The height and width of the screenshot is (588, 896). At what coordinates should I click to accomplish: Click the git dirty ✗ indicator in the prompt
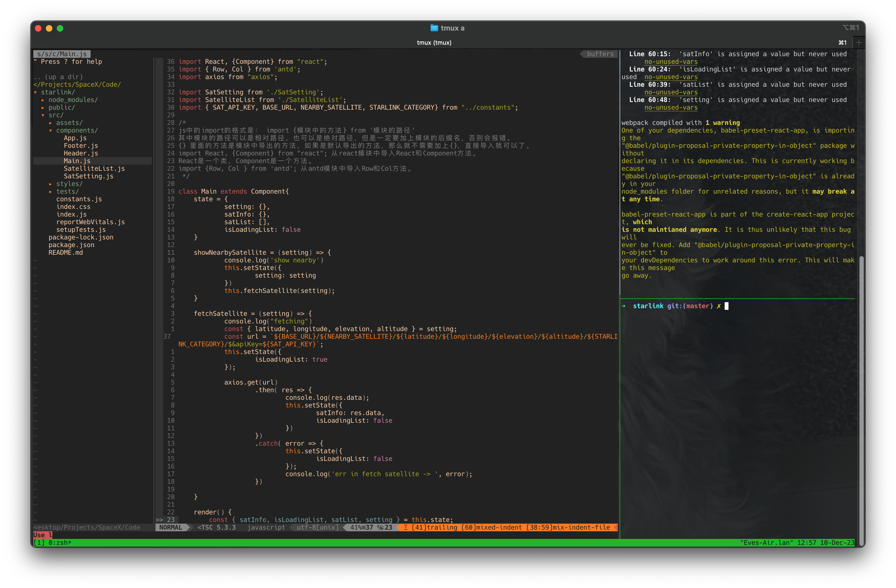pyautogui.click(x=719, y=306)
